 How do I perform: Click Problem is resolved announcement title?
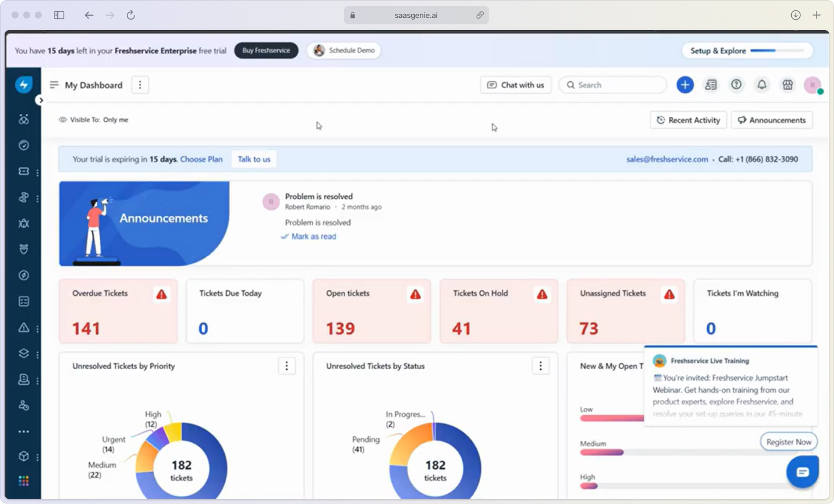[x=319, y=196]
